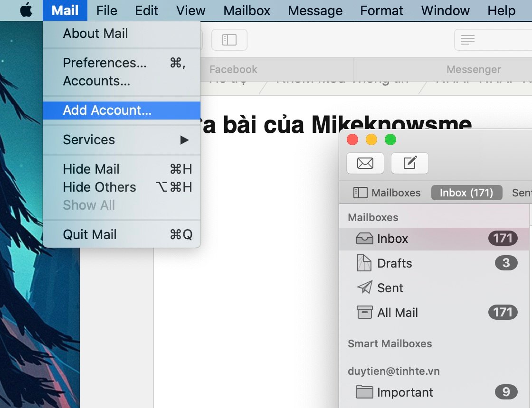532x408 pixels.
Task: Click the Important folder icon
Action: point(364,392)
